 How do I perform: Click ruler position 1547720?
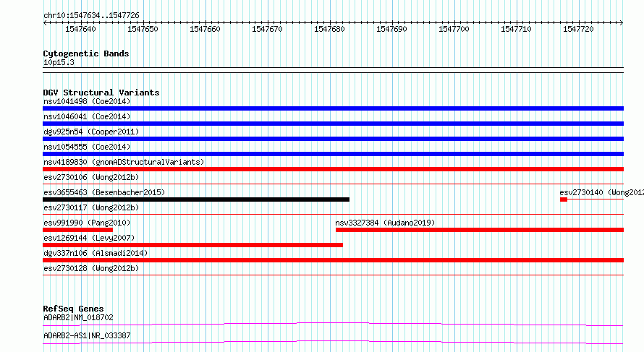tap(578, 29)
